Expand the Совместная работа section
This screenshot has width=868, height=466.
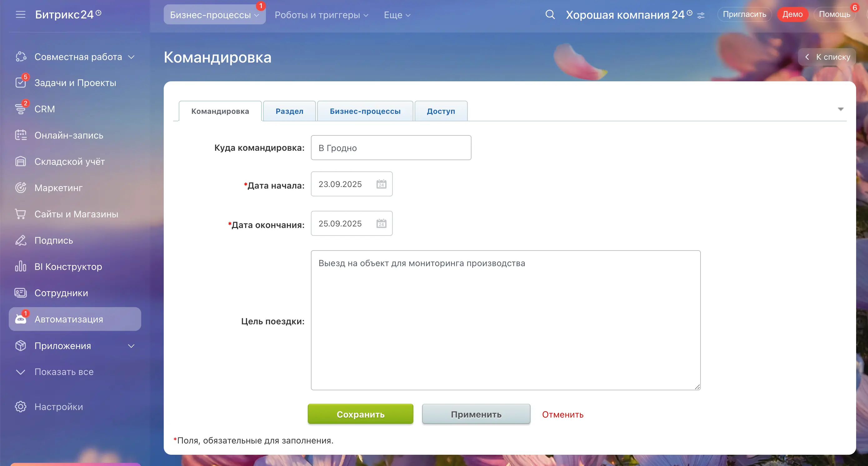(132, 57)
